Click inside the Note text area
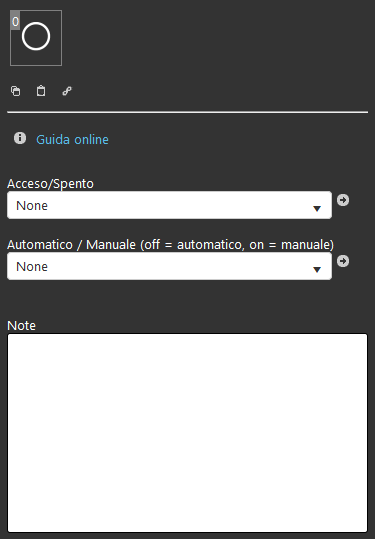 [x=187, y=433]
